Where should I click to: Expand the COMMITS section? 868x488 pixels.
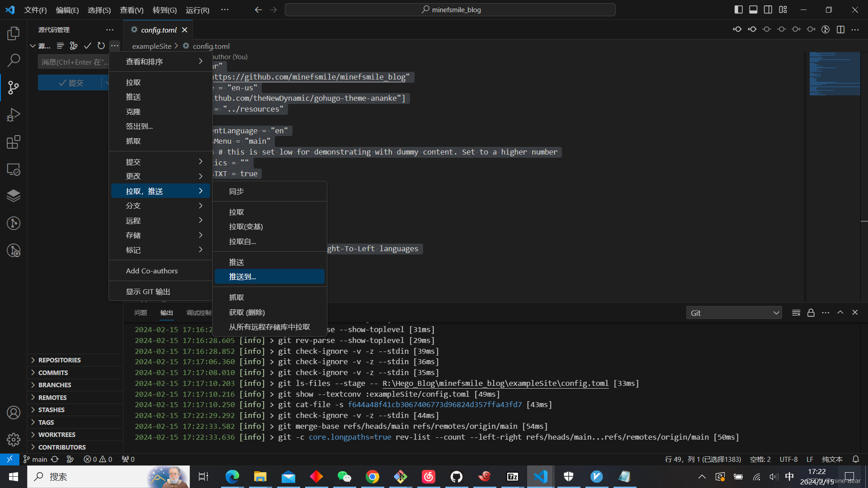tap(53, 373)
